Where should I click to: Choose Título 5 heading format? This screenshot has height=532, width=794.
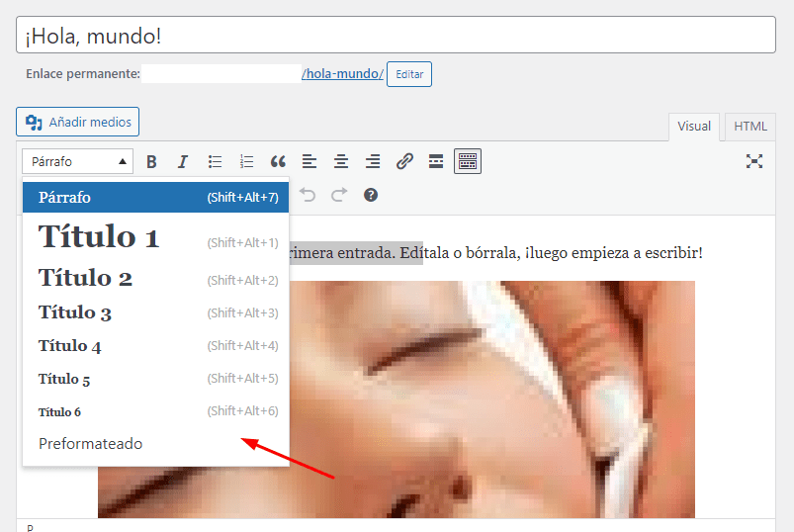(155, 379)
